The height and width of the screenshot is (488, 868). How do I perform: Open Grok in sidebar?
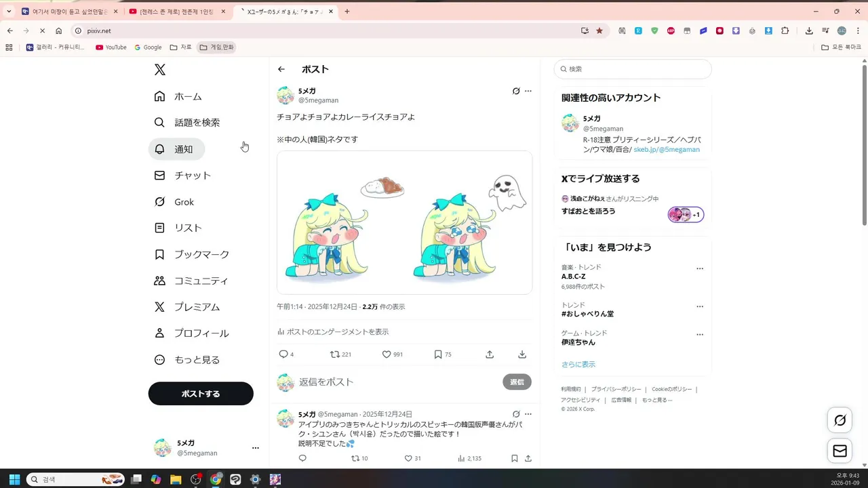(x=174, y=202)
